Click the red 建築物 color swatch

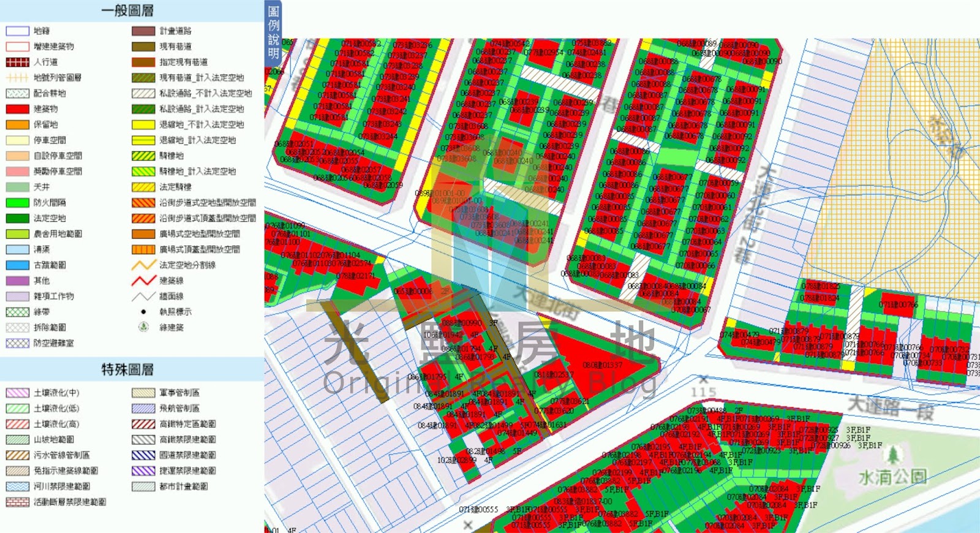[17, 109]
